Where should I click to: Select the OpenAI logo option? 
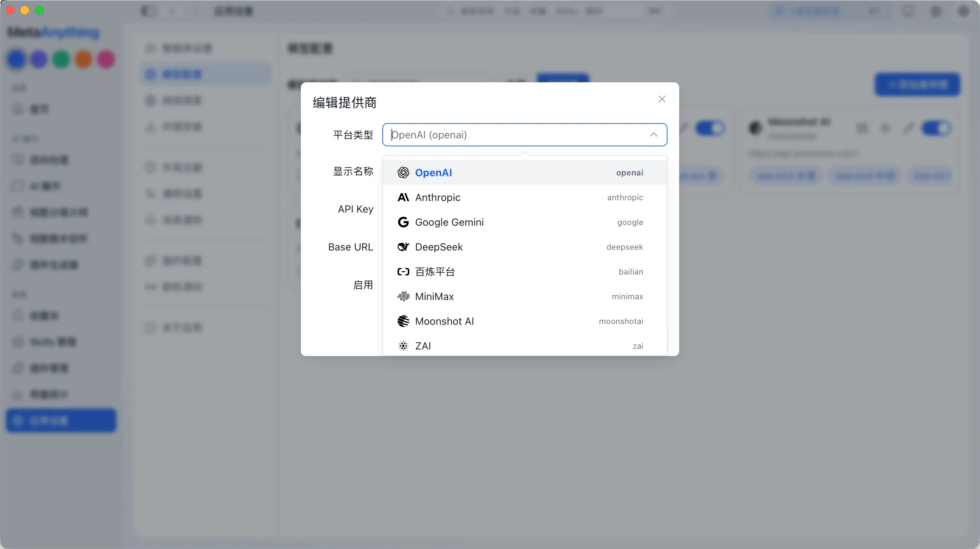pyautogui.click(x=525, y=173)
